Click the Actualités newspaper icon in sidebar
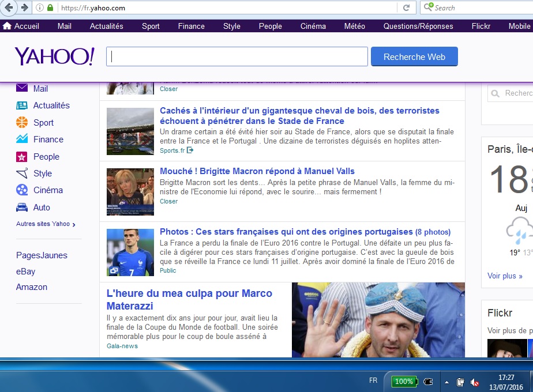Viewport: 533px width, 392px height. (x=22, y=105)
